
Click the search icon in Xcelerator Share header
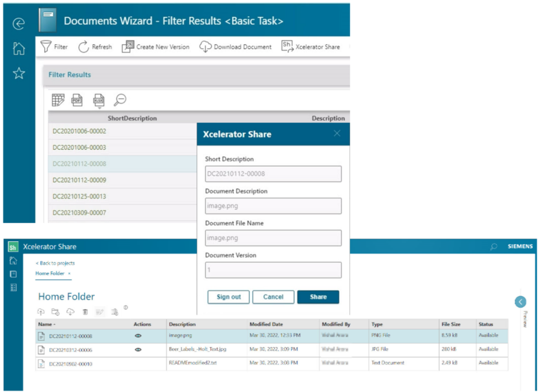[494, 246]
